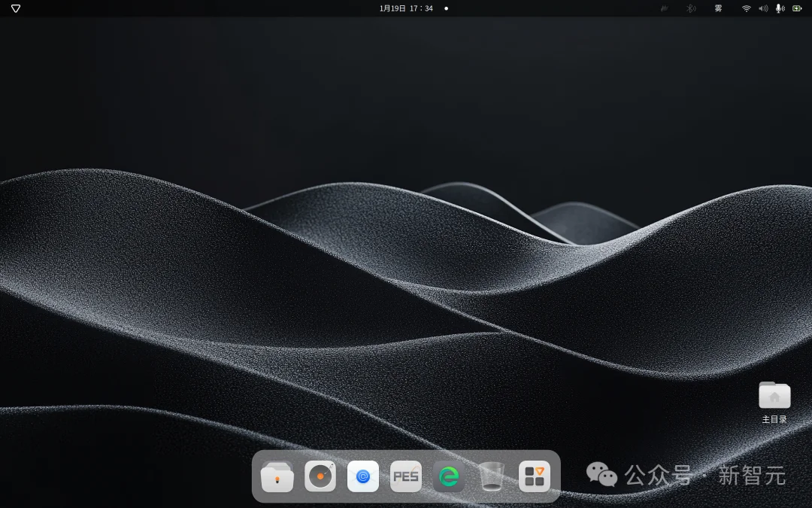Click the 主目录 label text on the desktop
The image size is (812, 508).
pos(774,420)
